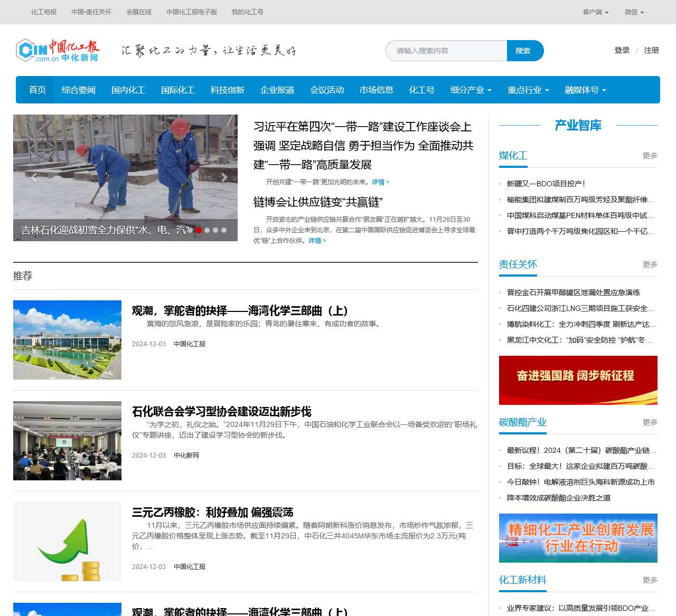Show the previous carousel slide
This screenshot has width=676, height=616.
pyautogui.click(x=34, y=178)
